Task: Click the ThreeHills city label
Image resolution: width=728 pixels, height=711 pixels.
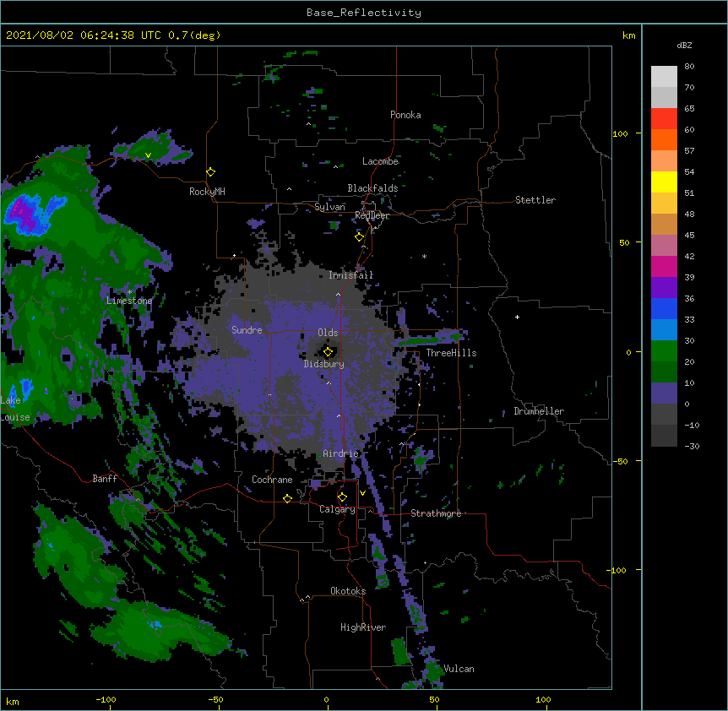Action: point(451,353)
